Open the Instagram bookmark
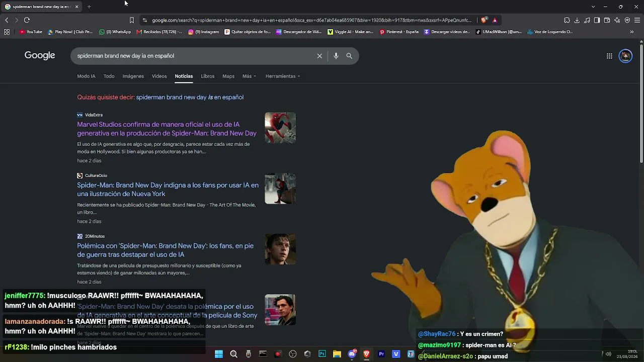This screenshot has height=362, width=644. pos(204,32)
